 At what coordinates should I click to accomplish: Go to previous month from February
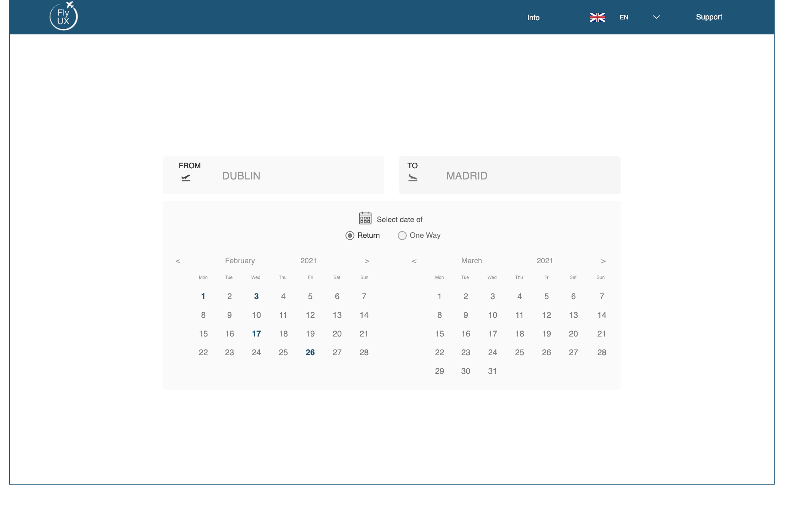[x=178, y=261]
